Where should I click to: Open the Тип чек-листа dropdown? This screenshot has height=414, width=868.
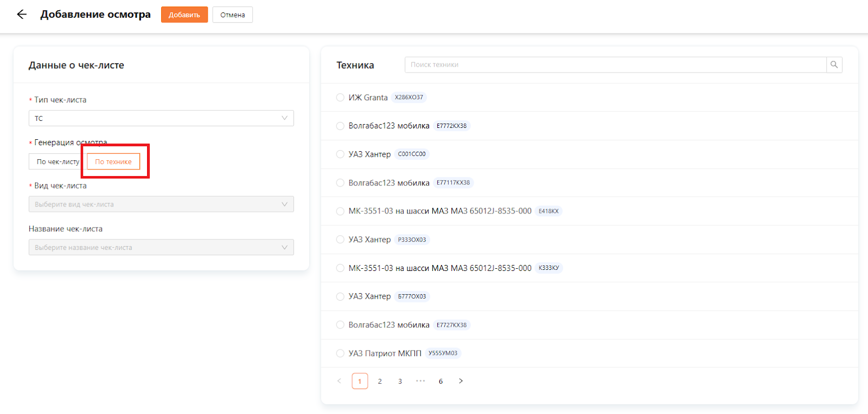[161, 118]
